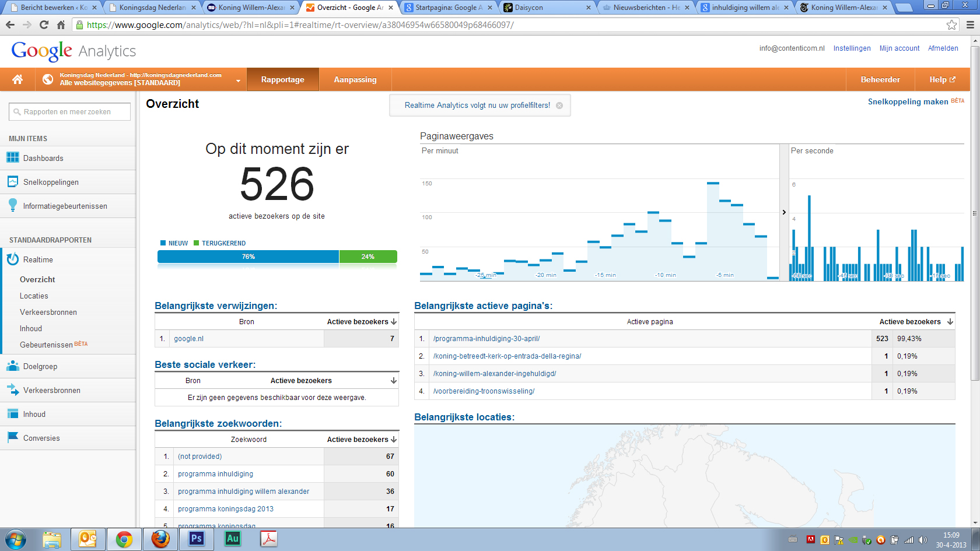Click the Google Analytics logo

coord(73,51)
